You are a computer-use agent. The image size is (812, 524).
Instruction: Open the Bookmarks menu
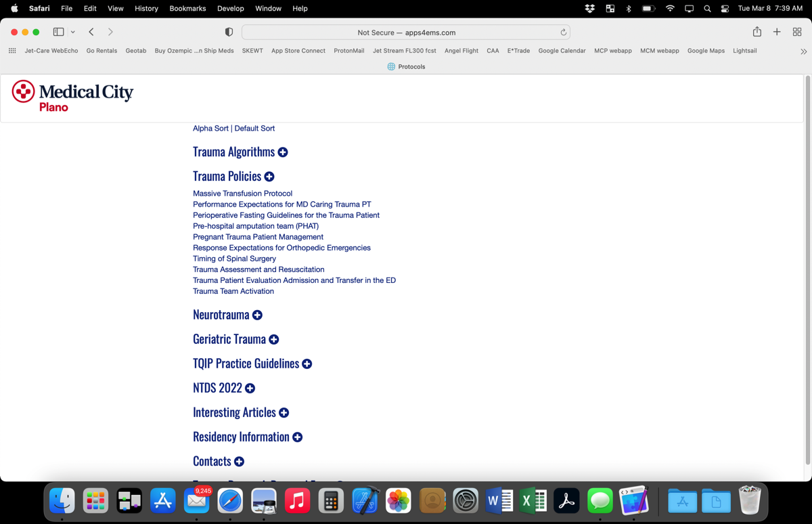point(187,9)
